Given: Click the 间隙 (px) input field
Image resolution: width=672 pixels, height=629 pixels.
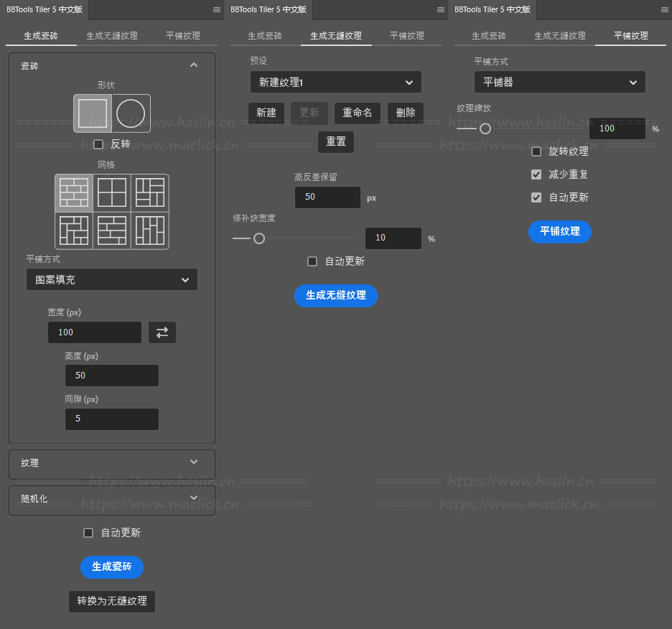Looking at the screenshot, I should pos(112,419).
